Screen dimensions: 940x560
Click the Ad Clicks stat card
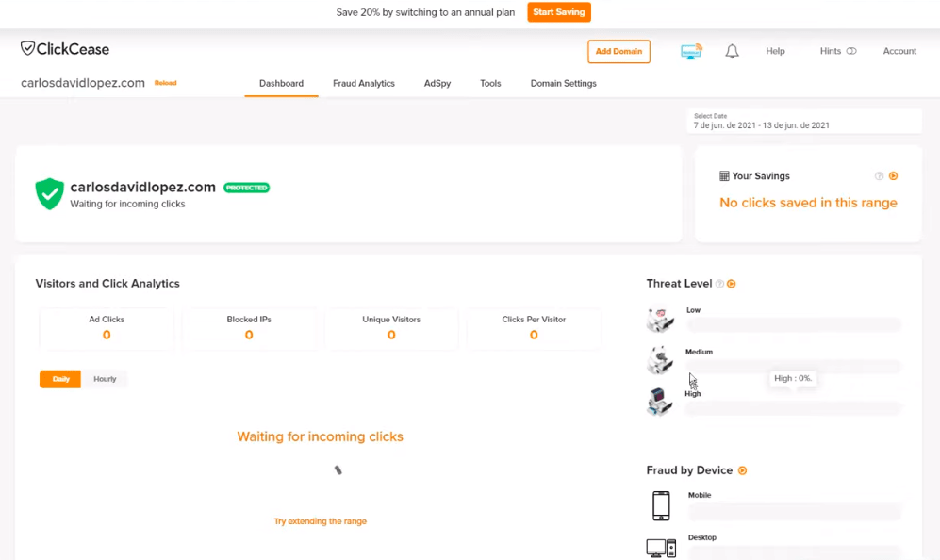(x=107, y=328)
